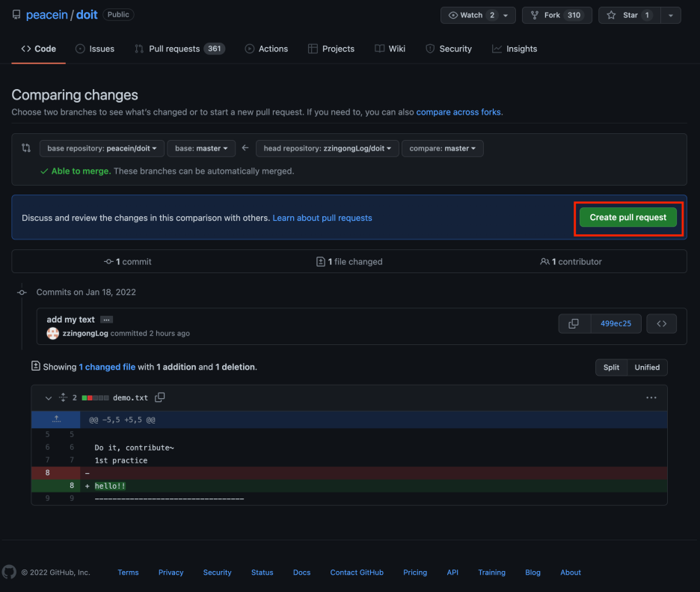Screen dimensions: 700x592
Task: Click the GitHub logo in the footer
Action: pyautogui.click(x=10, y=572)
